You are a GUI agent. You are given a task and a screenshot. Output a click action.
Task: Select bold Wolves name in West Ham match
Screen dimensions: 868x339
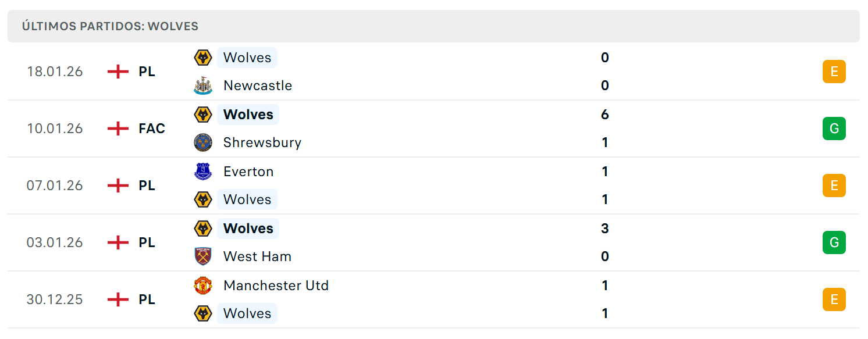pyautogui.click(x=248, y=229)
